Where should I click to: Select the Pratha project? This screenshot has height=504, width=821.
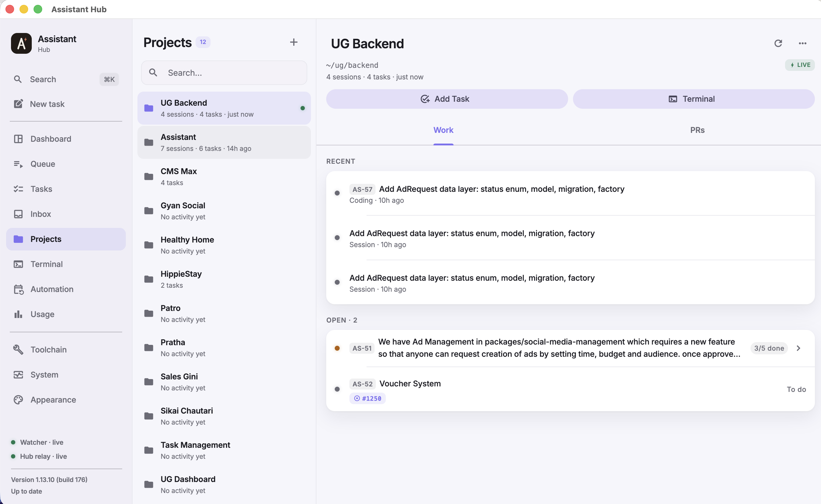pos(224,348)
